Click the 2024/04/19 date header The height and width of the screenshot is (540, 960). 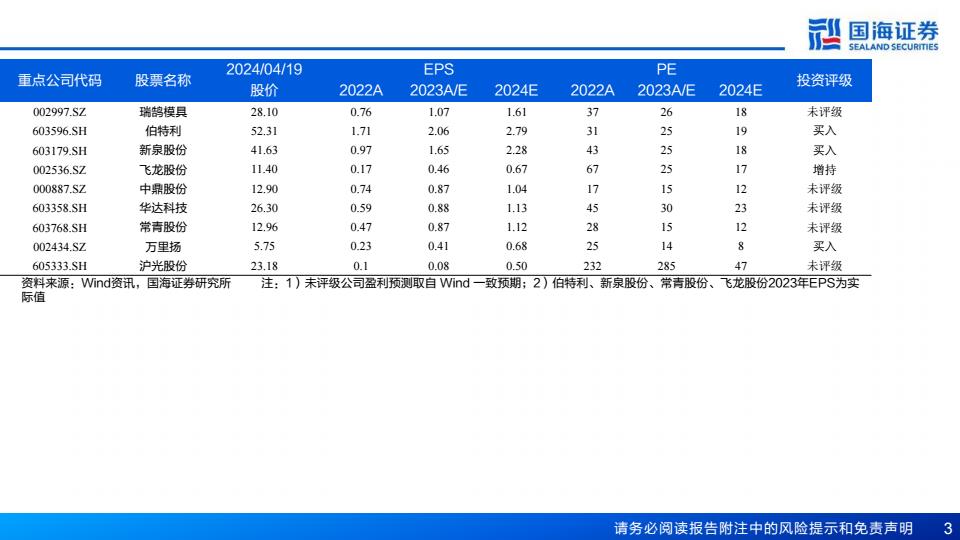(264, 69)
